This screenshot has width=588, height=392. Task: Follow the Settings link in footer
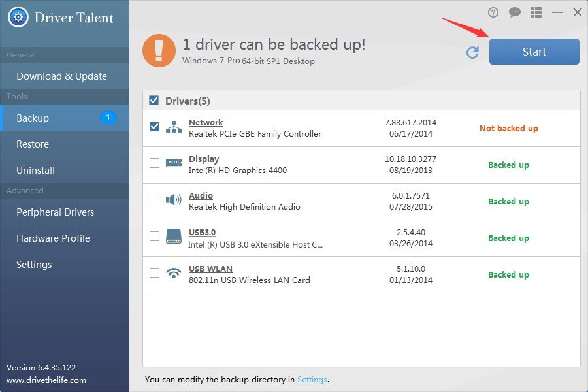tap(312, 380)
